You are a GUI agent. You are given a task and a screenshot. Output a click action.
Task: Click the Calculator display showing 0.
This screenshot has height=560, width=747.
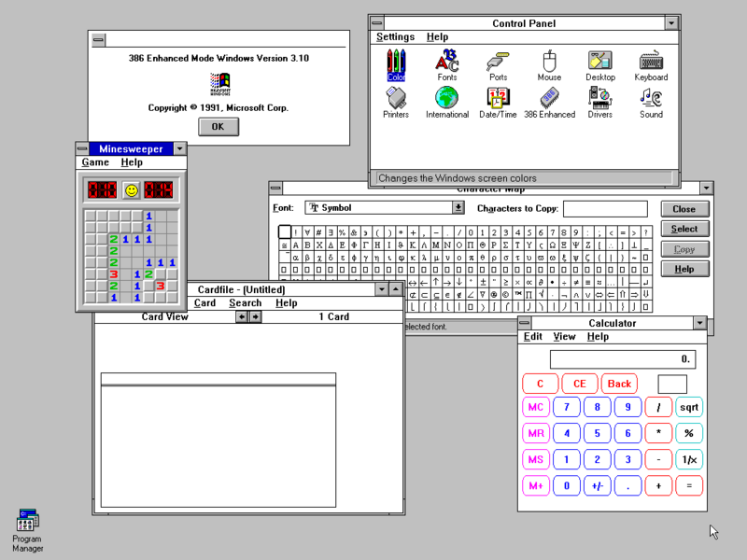[x=623, y=359]
